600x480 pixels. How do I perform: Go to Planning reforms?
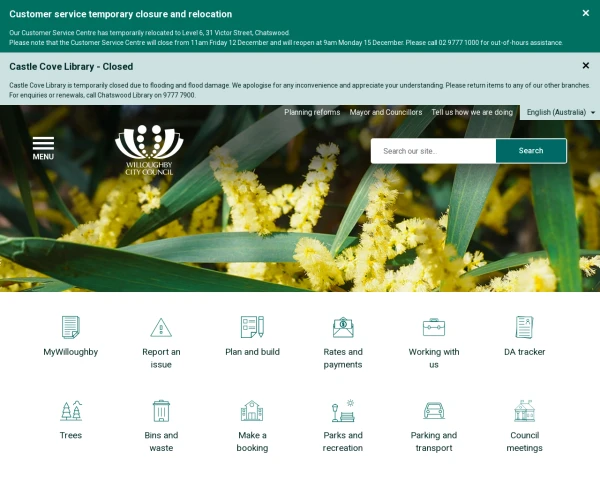pyautogui.click(x=312, y=112)
